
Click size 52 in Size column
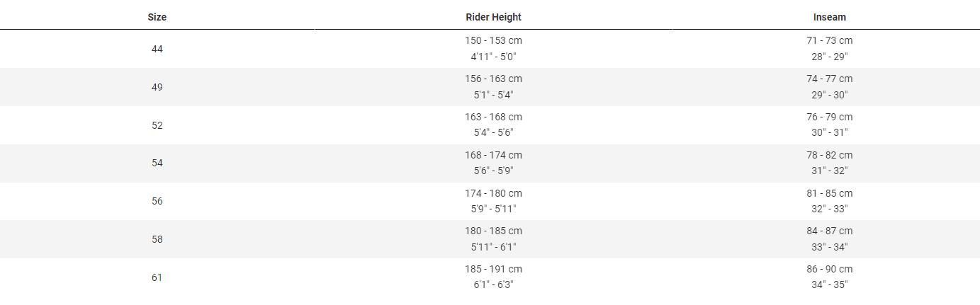[157, 125]
